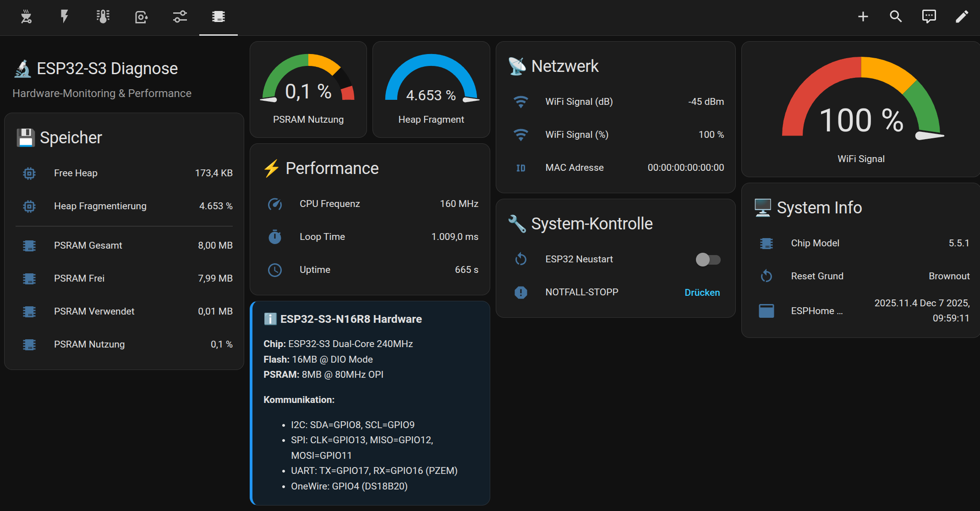This screenshot has width=980, height=511.
Task: Open the search magnifier icon
Action: click(x=896, y=17)
